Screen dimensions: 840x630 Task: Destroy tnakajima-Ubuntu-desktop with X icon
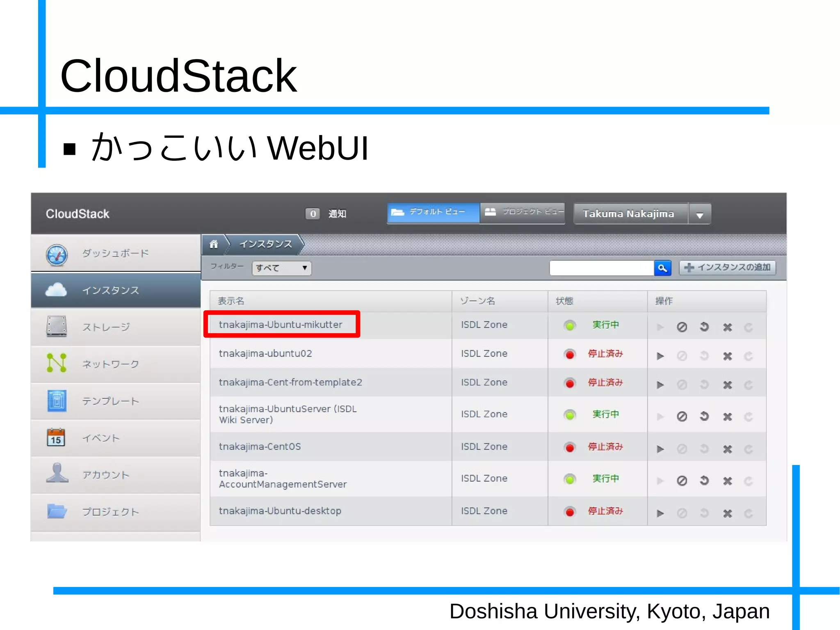(728, 513)
